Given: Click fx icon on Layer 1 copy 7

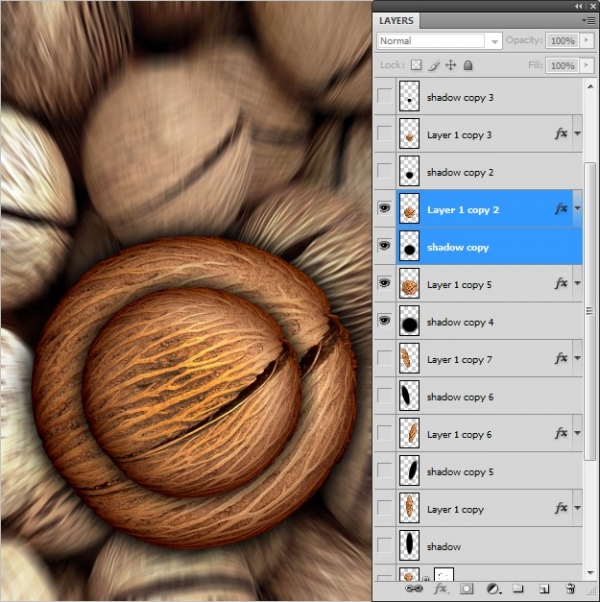Looking at the screenshot, I should click(561, 358).
